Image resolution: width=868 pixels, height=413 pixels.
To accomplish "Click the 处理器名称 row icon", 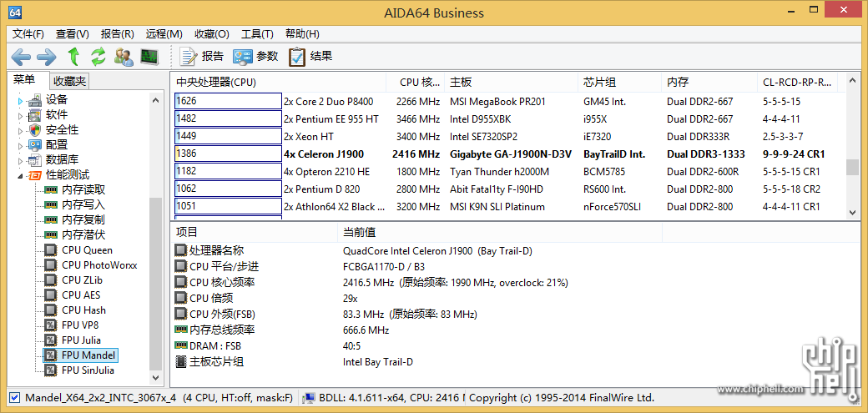I will click(x=180, y=251).
